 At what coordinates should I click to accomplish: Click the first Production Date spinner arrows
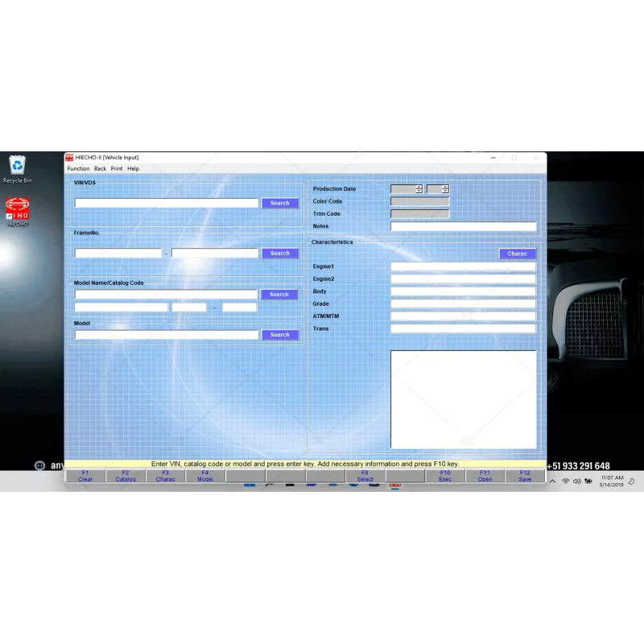tap(419, 189)
